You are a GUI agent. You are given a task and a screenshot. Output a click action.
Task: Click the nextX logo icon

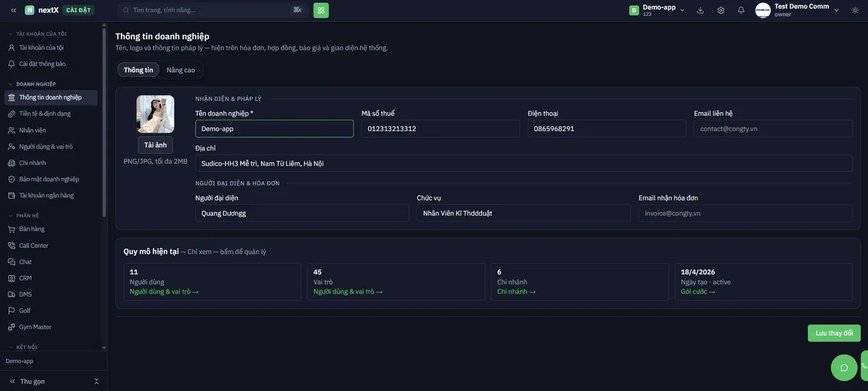30,10
